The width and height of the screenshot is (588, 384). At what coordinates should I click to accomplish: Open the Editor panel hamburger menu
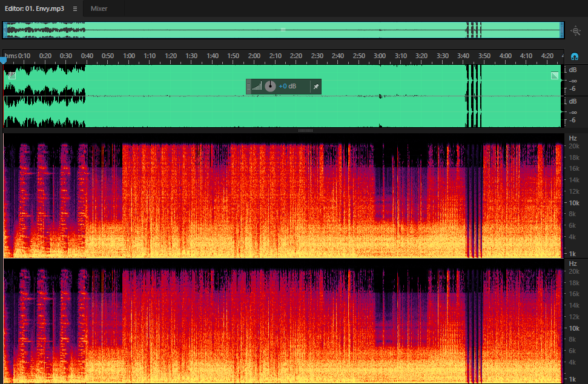coord(75,8)
